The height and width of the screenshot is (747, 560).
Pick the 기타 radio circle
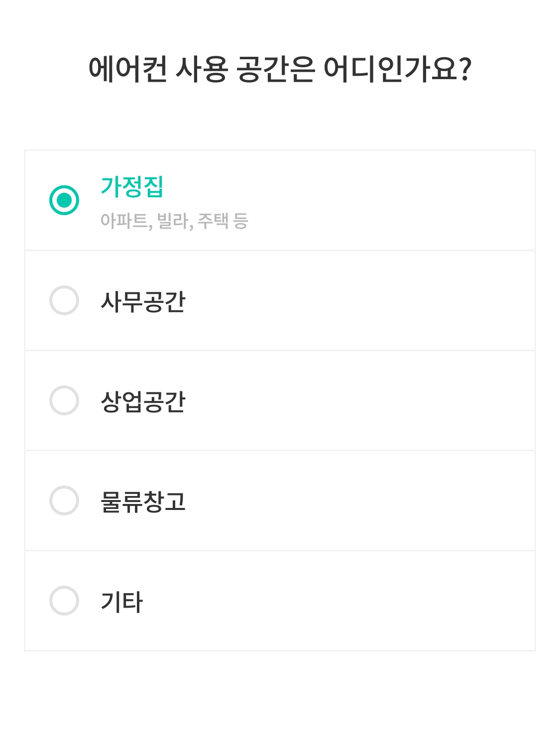(x=64, y=601)
